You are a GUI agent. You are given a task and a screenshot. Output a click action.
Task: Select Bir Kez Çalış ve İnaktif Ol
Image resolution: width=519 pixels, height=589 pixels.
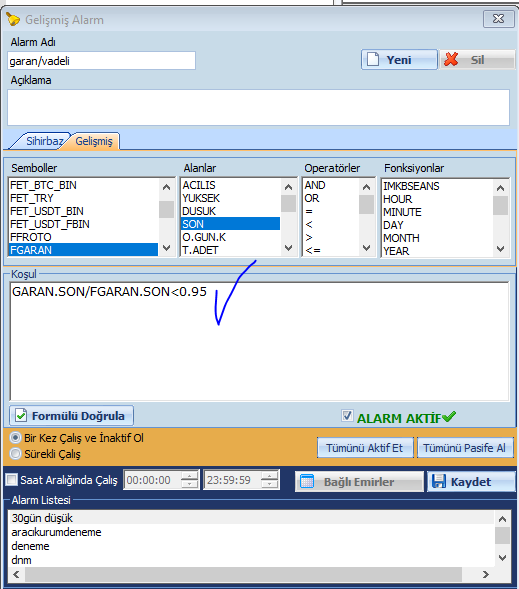click(x=15, y=438)
